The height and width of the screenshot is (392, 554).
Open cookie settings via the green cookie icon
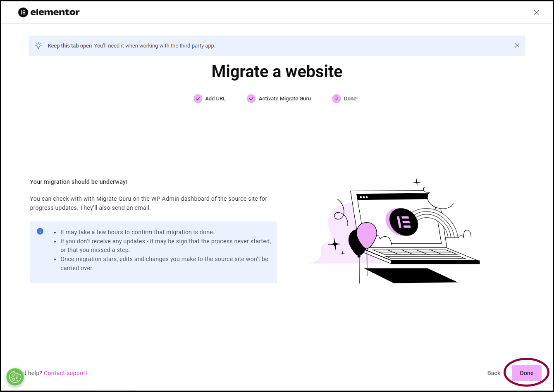click(x=15, y=377)
